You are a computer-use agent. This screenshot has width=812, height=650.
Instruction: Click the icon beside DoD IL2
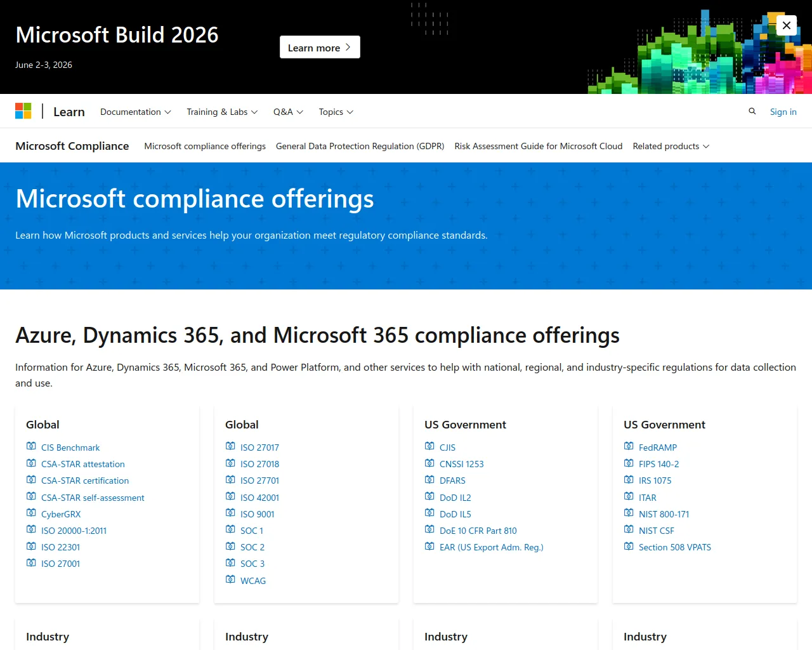point(429,496)
